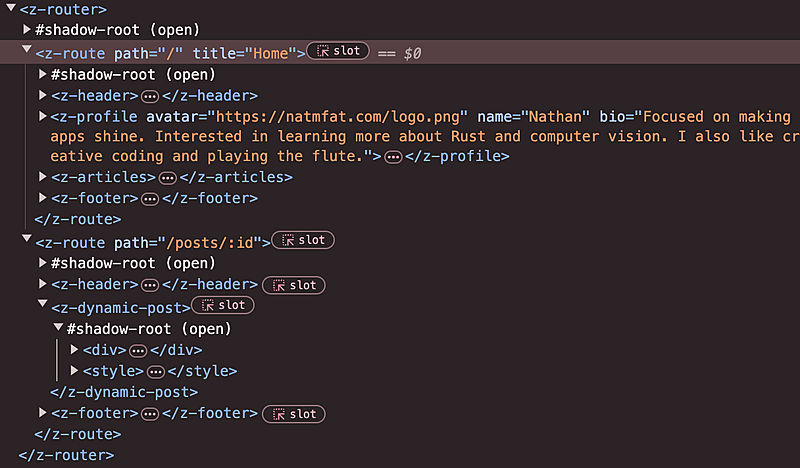Click the slot badge on the second z-header
The image size is (800, 468).
pos(295,285)
